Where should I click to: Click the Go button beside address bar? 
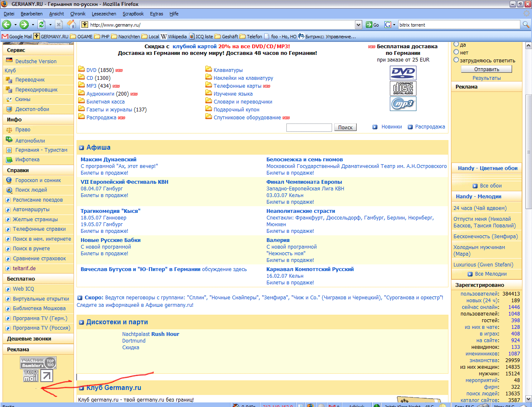(372, 25)
